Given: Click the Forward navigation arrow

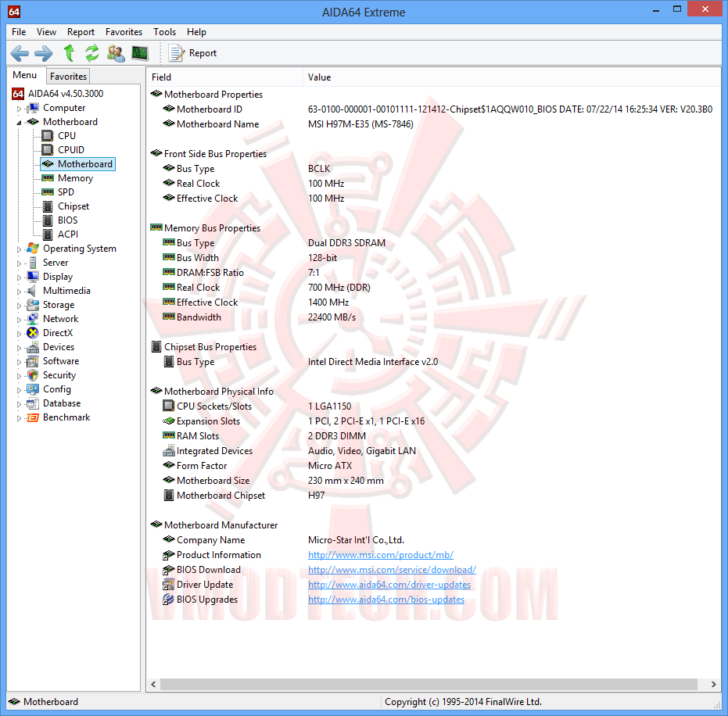Looking at the screenshot, I should point(44,53).
